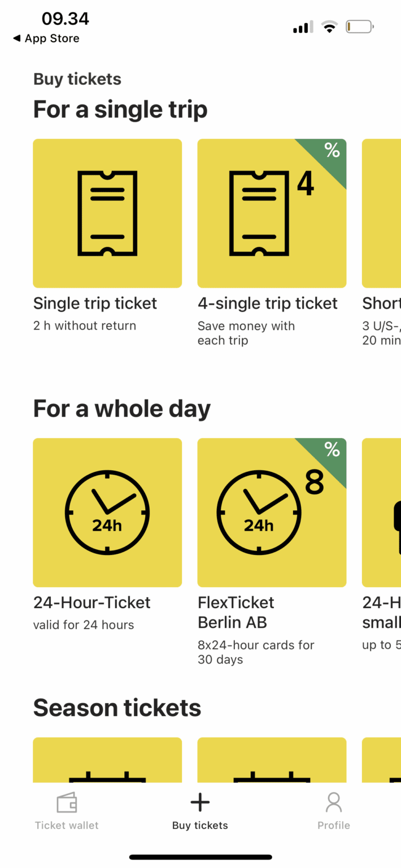This screenshot has height=868, width=401.
Task: Return to the App Store via status link
Action: [x=46, y=38]
